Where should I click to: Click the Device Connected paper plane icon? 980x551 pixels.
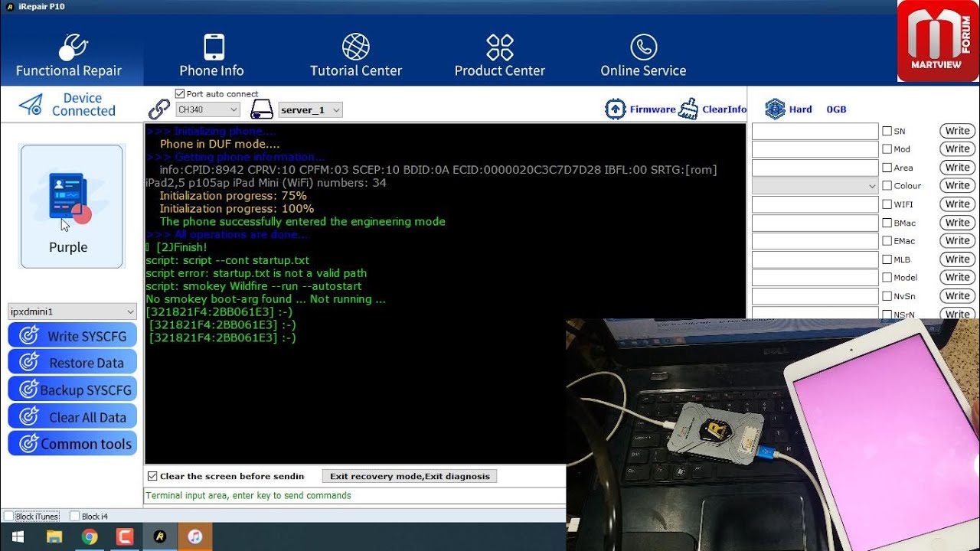click(31, 105)
